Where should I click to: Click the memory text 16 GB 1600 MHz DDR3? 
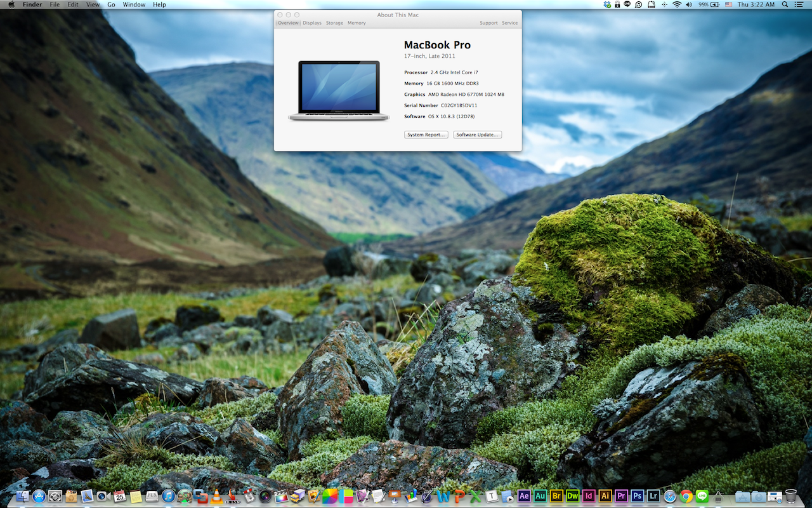[x=452, y=83]
